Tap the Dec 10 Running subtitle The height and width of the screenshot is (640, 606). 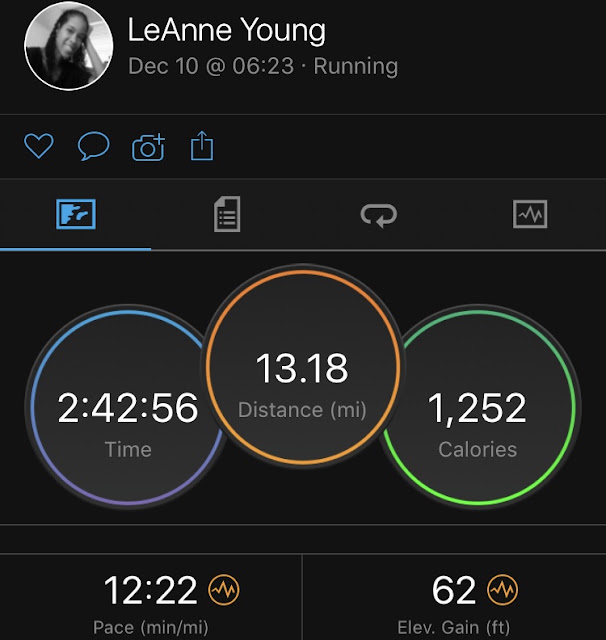pyautogui.click(x=263, y=66)
